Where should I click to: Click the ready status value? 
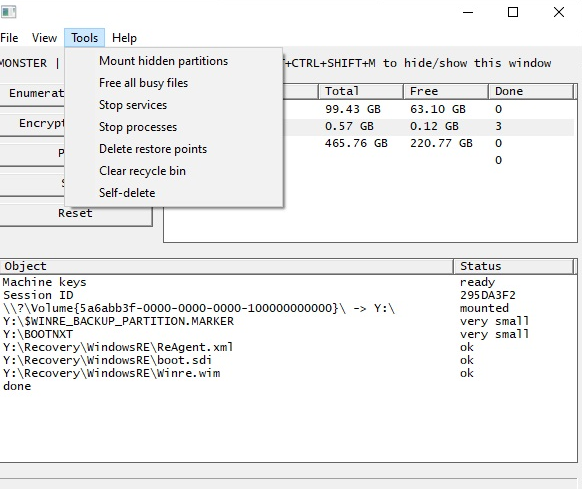[x=477, y=283]
